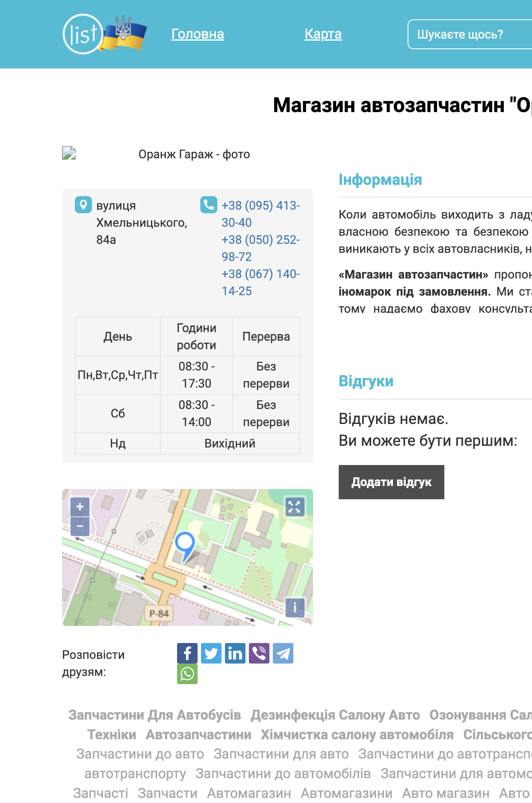
Task: Click the phone handset icon
Action: (209, 204)
